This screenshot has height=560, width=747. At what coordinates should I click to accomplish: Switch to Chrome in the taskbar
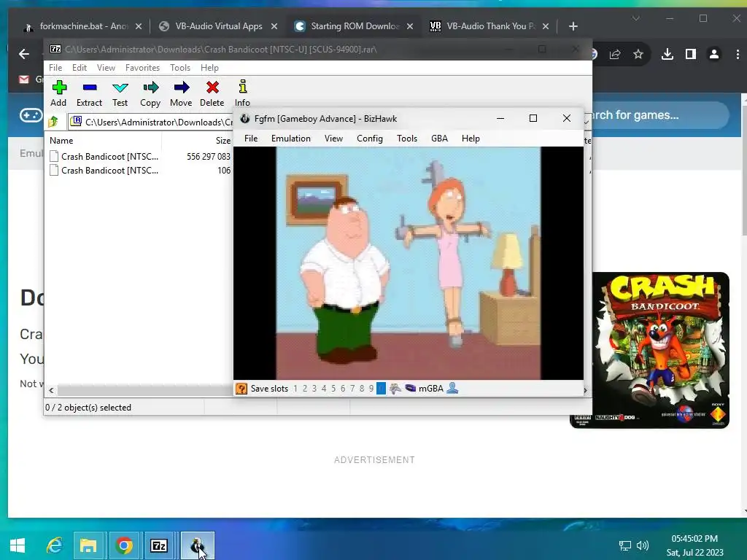(124, 545)
